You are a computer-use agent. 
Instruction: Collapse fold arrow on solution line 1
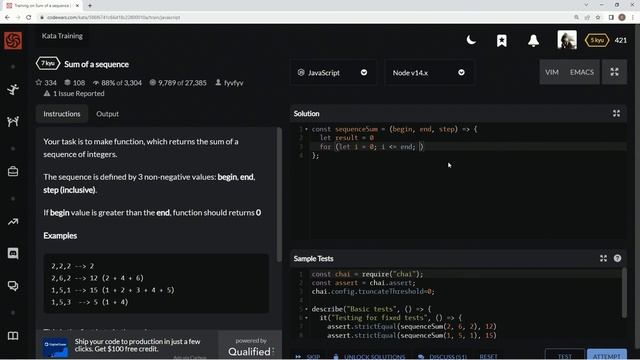click(x=307, y=129)
